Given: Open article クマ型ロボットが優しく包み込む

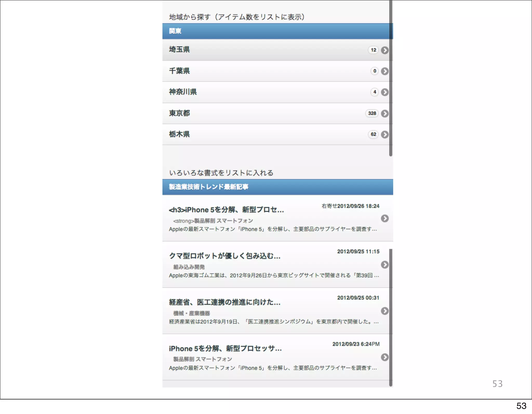Looking at the screenshot, I should 224,256.
